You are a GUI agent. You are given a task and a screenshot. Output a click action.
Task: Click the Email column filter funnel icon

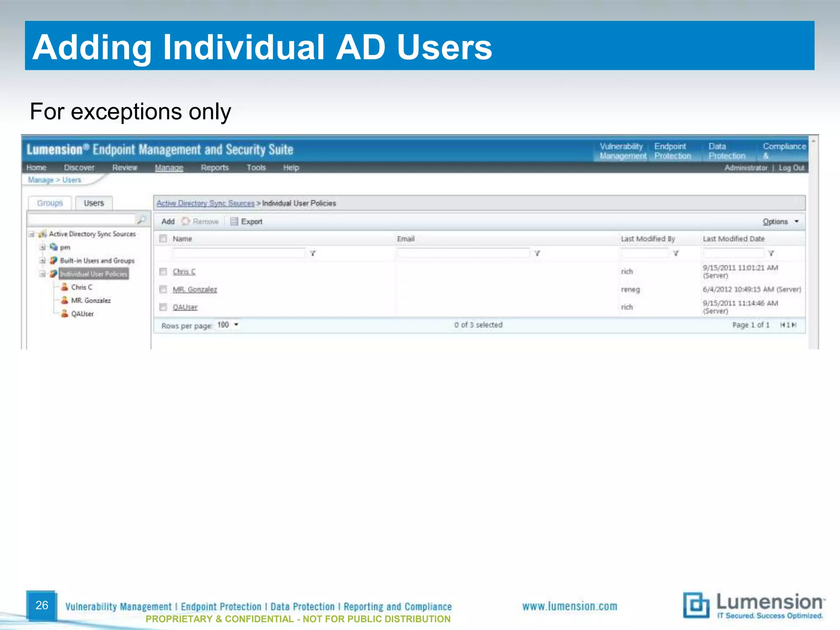pyautogui.click(x=537, y=253)
